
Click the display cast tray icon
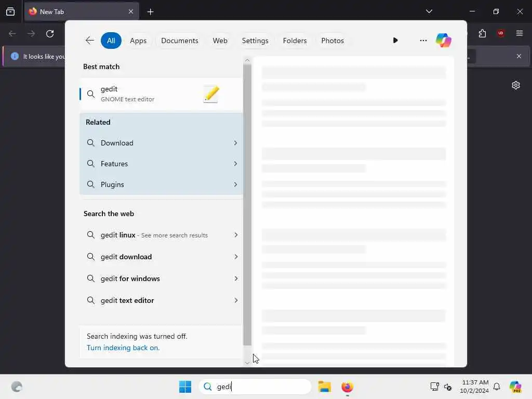click(x=435, y=387)
